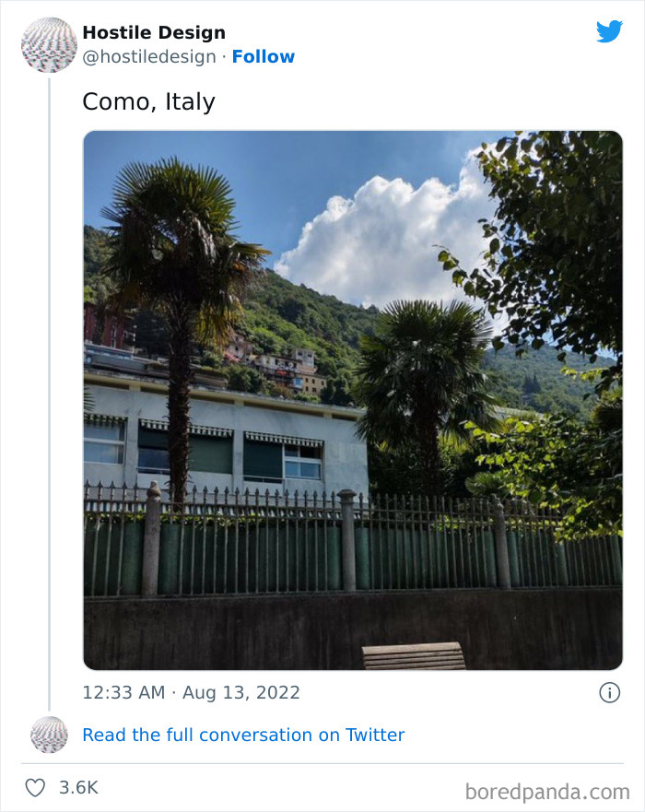Viewport: 645px width, 812px height.
Task: Read the full conversation on Twitter
Action: [243, 735]
